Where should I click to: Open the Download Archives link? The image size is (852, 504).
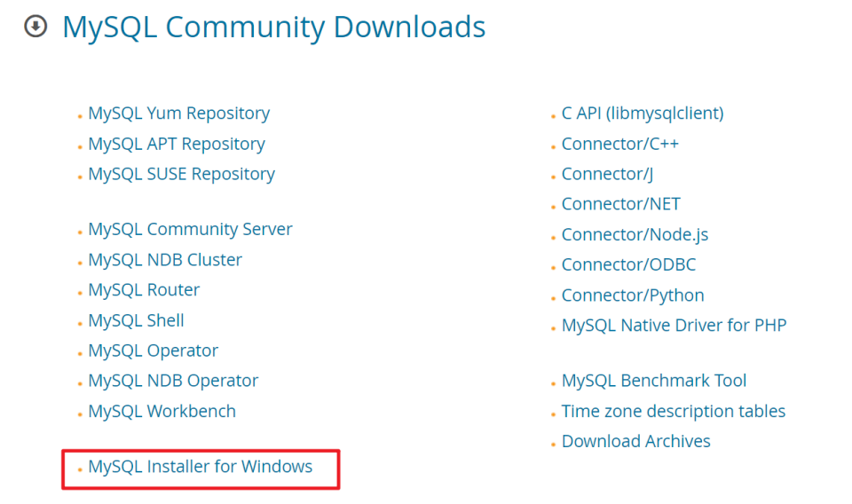[x=635, y=442]
